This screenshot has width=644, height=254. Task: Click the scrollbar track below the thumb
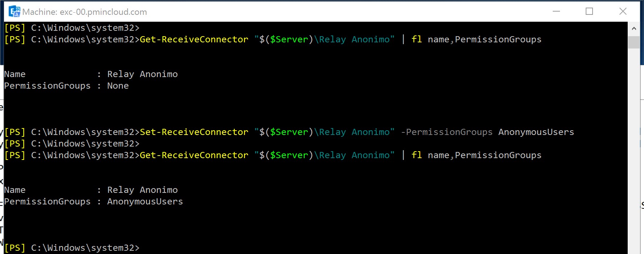(634, 145)
